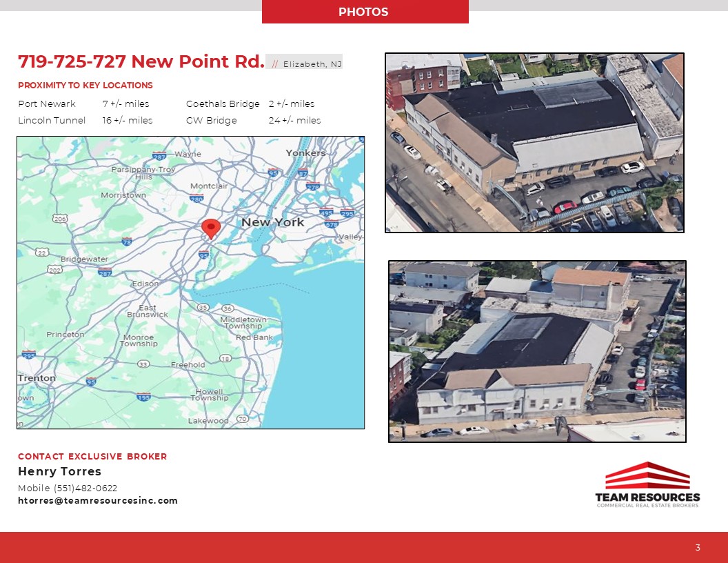Click the Montclair label on the map

[x=208, y=186]
